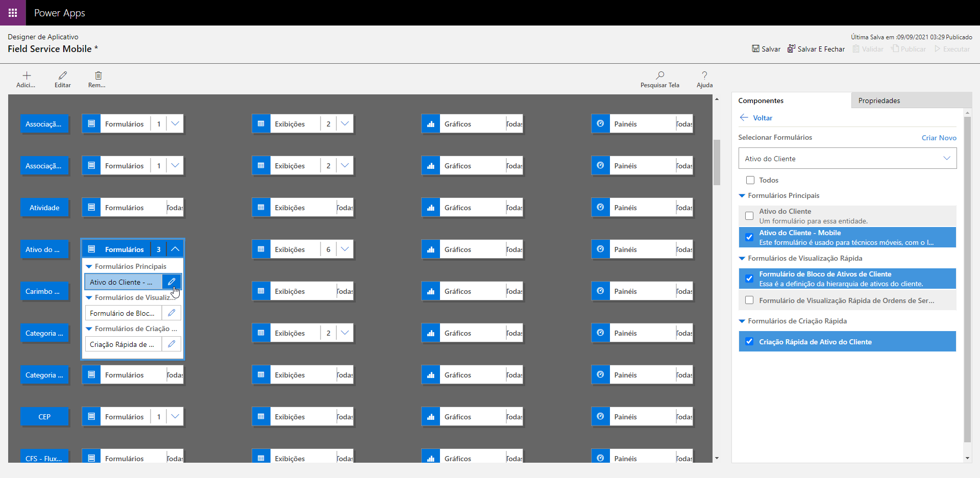Edit the Formulário de Bloco pencil icon
980x478 pixels.
pos(171,313)
